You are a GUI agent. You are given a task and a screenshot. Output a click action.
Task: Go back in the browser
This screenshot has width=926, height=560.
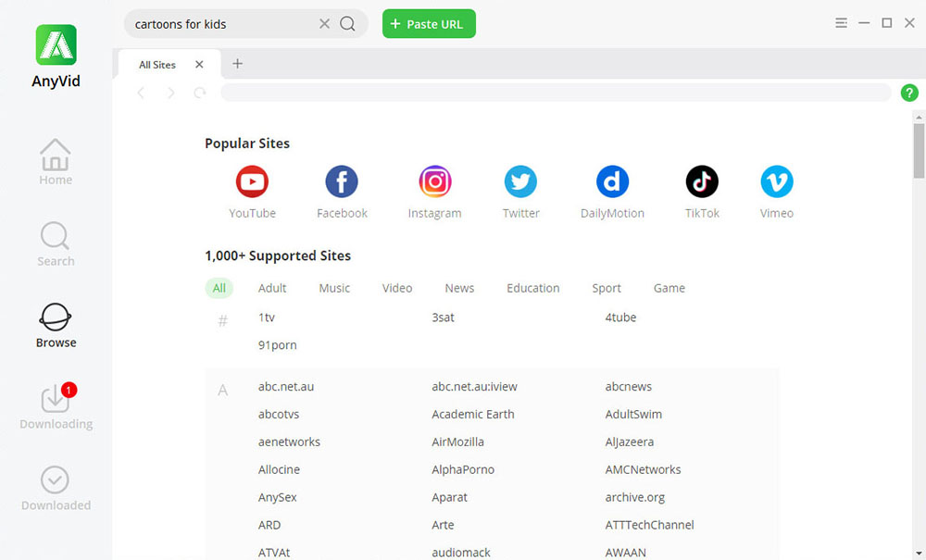tap(141, 93)
